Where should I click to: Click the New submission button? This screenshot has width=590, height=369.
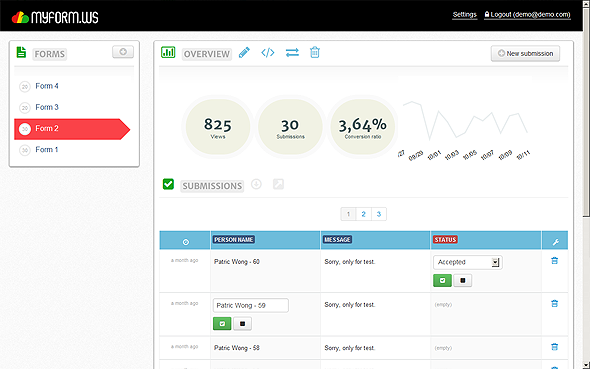pos(525,53)
